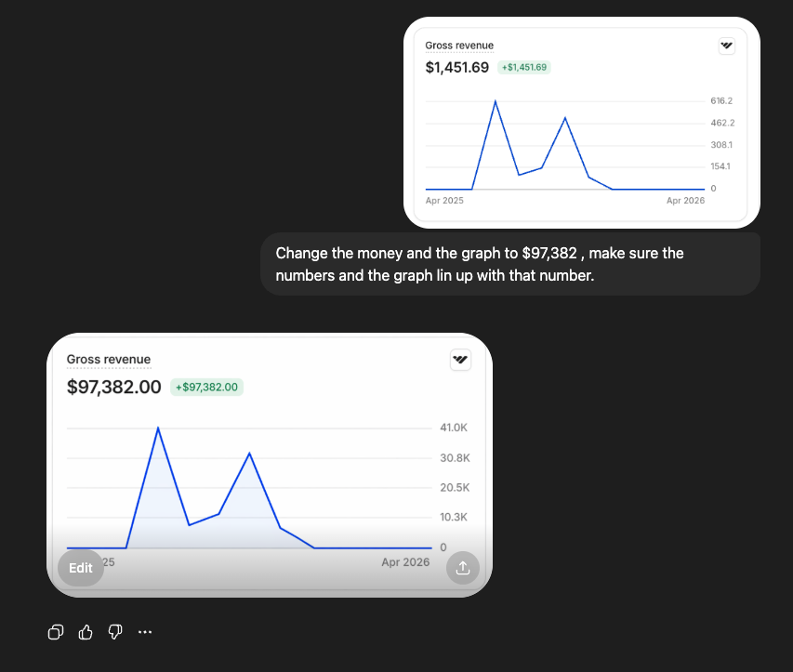Click the "616.2" axis label
The height and width of the screenshot is (672, 793).
pos(721,100)
